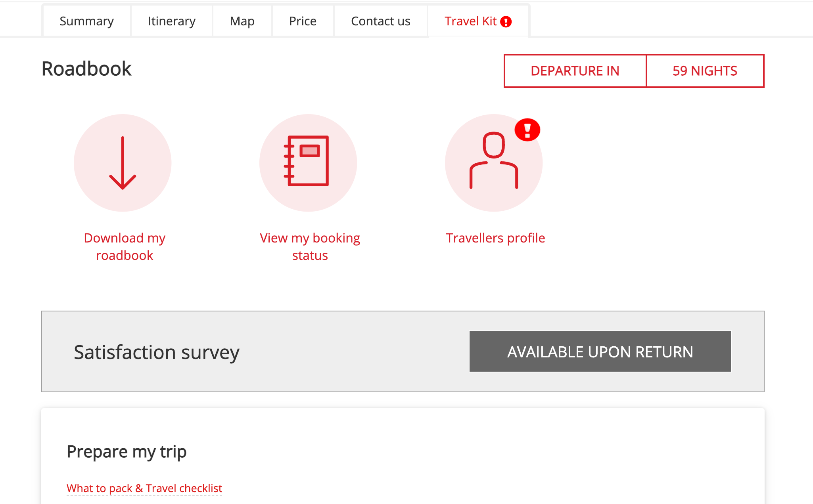Viewport: 813px width, 504px height.
Task: Click the Satisfaction survey heading
Action: (157, 352)
